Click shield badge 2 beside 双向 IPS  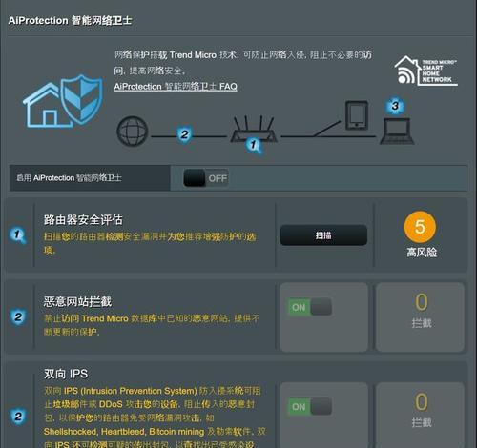coord(18,417)
